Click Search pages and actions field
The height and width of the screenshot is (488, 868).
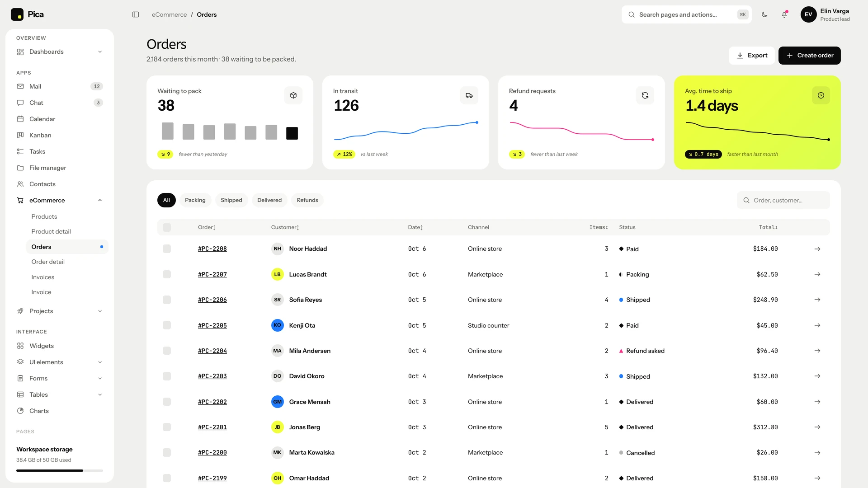point(687,14)
